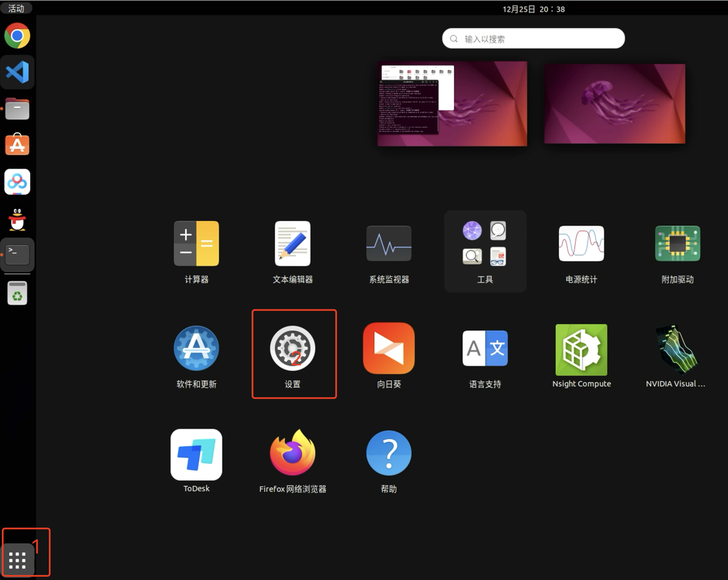Screen dimensions: 728x580
Task: Open the Files manager in the dock
Action: click(x=17, y=109)
